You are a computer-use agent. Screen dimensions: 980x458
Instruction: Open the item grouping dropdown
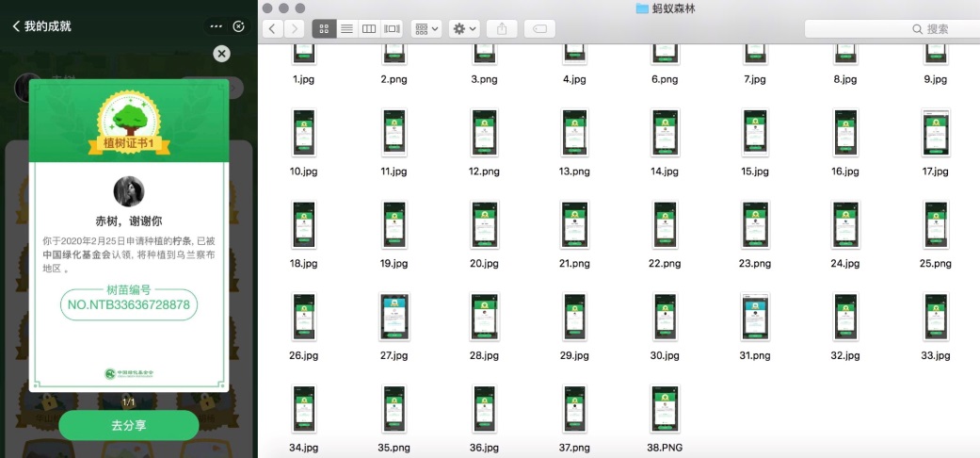[x=426, y=29]
